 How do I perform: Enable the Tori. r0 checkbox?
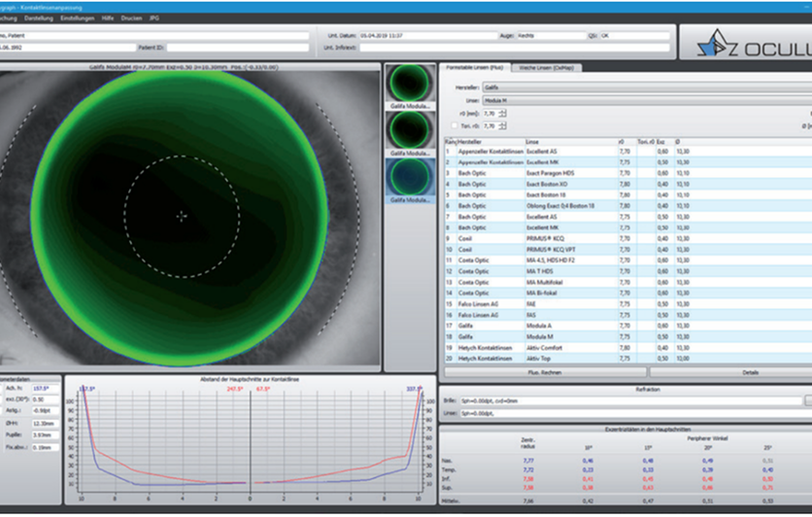455,126
